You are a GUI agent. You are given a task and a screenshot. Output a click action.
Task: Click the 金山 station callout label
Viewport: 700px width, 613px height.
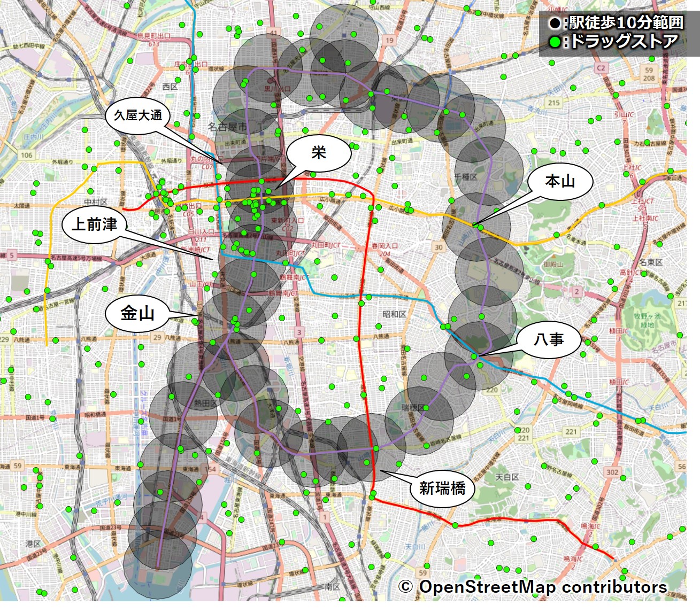click(137, 313)
